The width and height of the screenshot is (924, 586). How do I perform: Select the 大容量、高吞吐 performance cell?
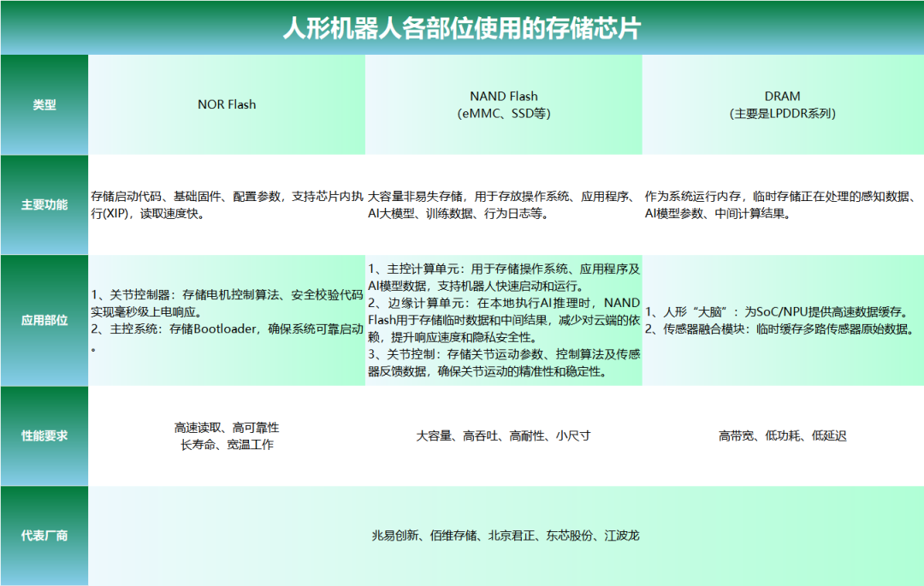point(504,435)
